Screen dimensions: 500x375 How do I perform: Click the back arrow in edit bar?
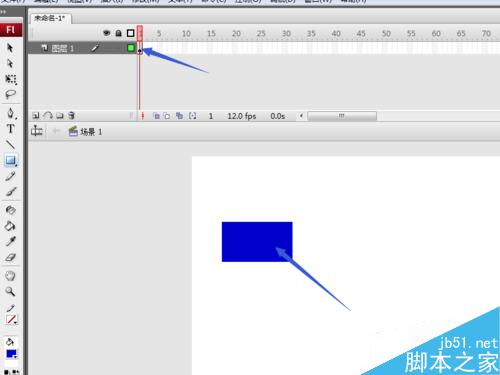pos(56,131)
